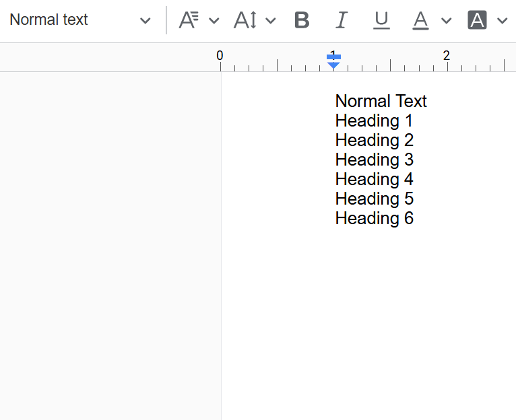The height and width of the screenshot is (420, 516).
Task: Click the ruler at the 0 mark
Action: point(220,56)
